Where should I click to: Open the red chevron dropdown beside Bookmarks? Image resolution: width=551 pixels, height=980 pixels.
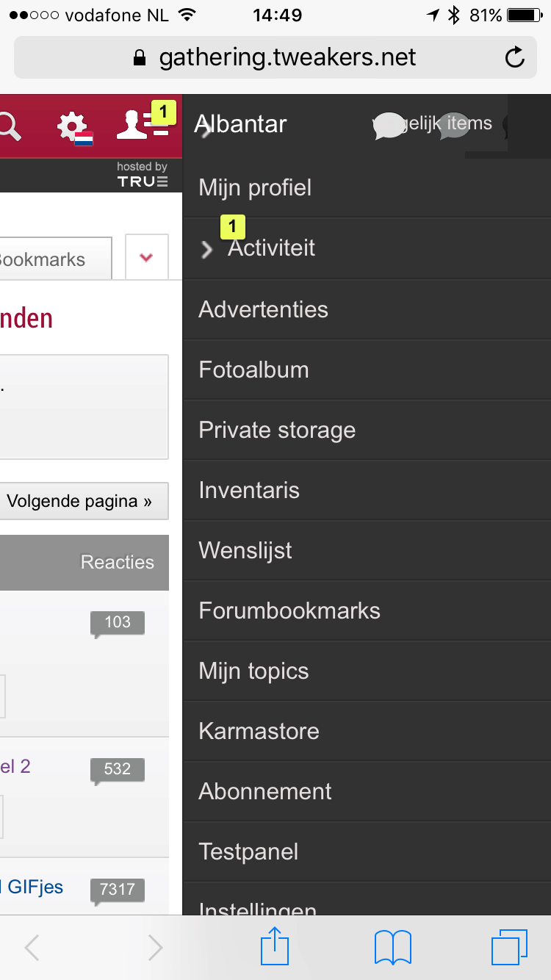pos(146,257)
